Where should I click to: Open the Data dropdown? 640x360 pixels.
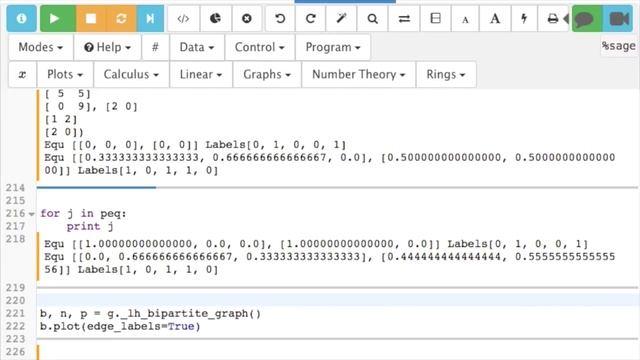pos(197,47)
